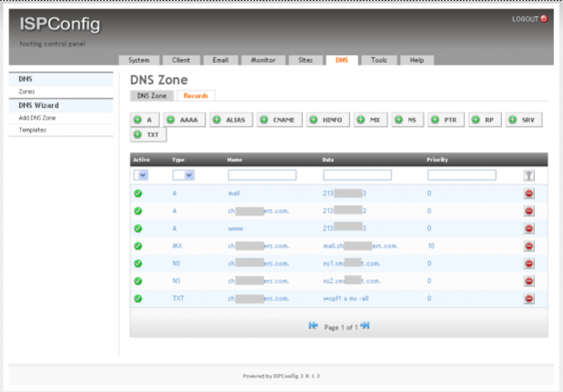
Task: Add a new NS record
Action: (x=407, y=120)
